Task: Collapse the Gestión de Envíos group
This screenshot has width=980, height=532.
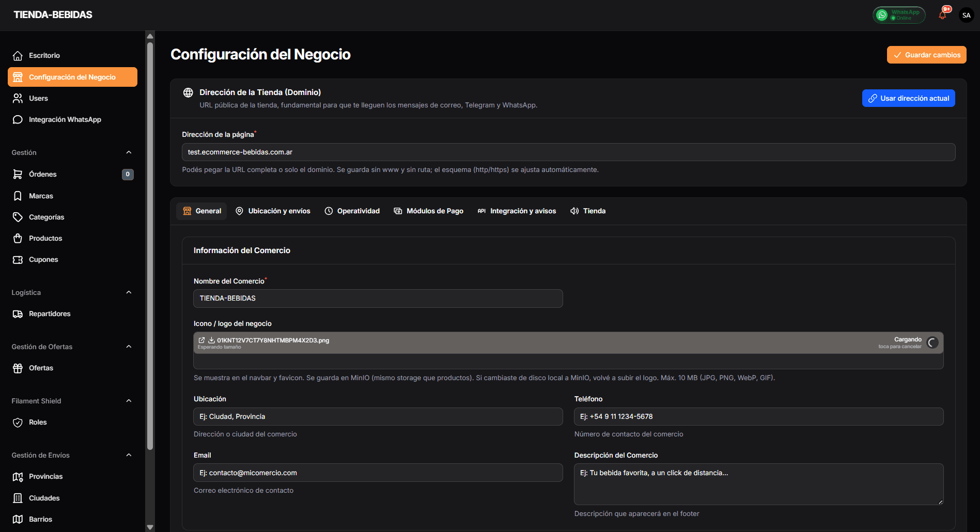Action: (129, 455)
